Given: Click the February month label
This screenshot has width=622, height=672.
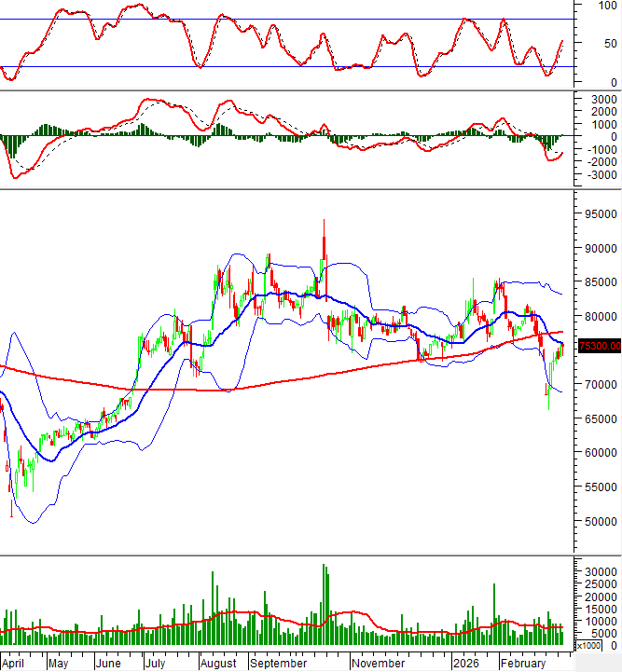Looking at the screenshot, I should pyautogui.click(x=521, y=664).
